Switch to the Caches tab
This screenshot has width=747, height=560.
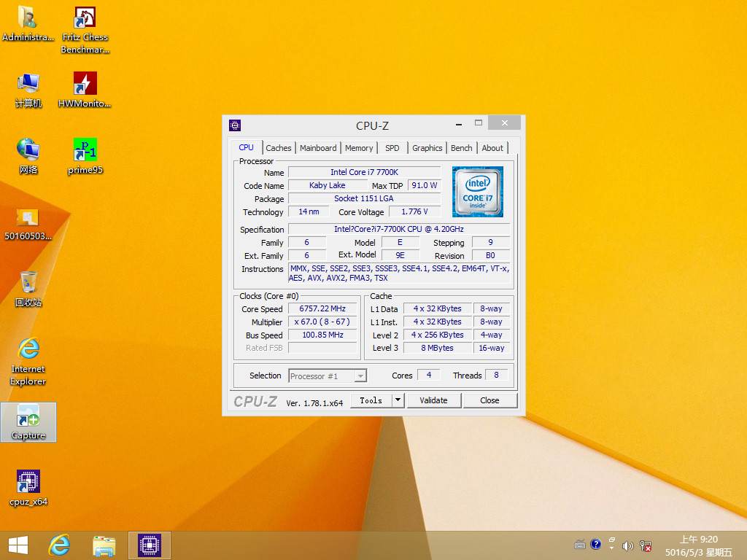(278, 148)
